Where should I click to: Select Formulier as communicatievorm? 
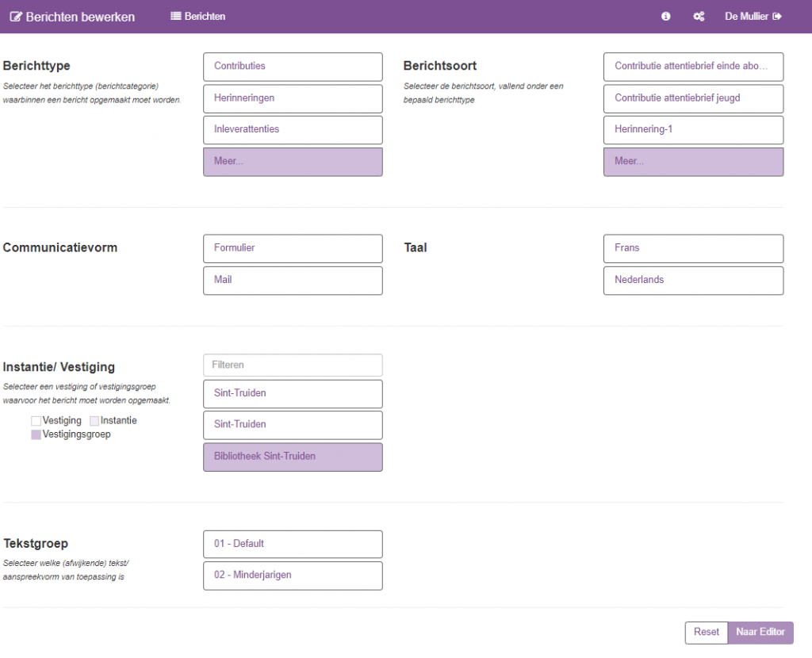[x=293, y=248]
